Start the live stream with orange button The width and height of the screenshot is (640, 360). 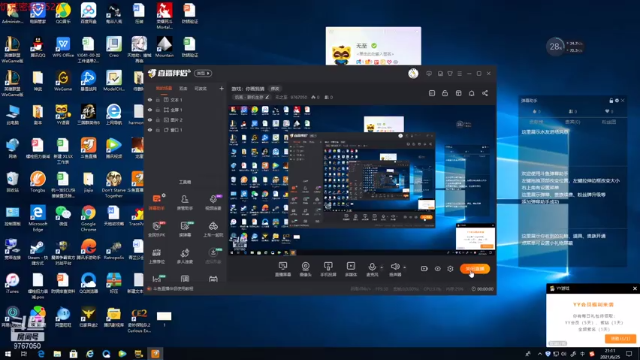(x=475, y=269)
